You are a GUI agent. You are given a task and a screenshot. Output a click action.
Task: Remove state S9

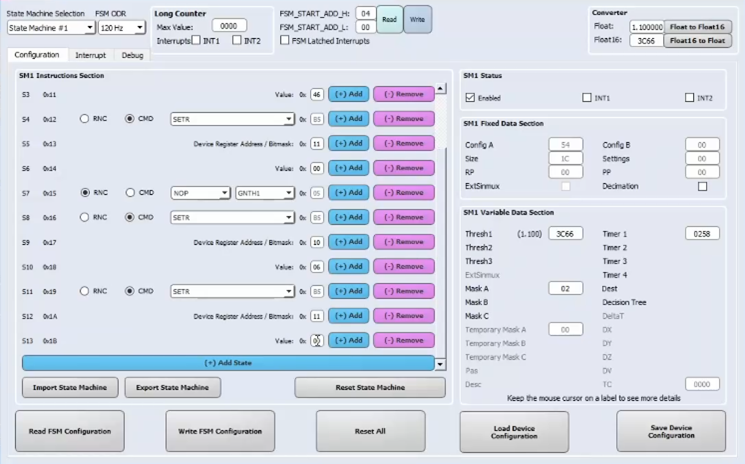pos(404,242)
